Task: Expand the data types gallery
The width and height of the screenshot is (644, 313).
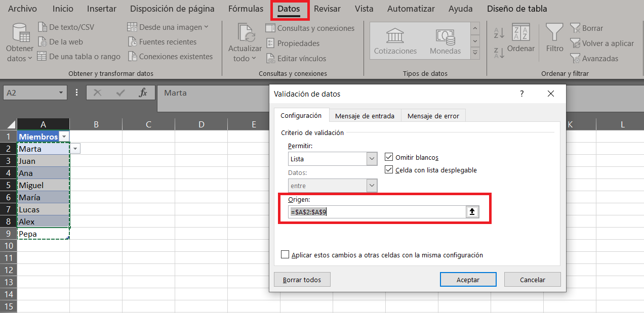Action: [x=475, y=53]
